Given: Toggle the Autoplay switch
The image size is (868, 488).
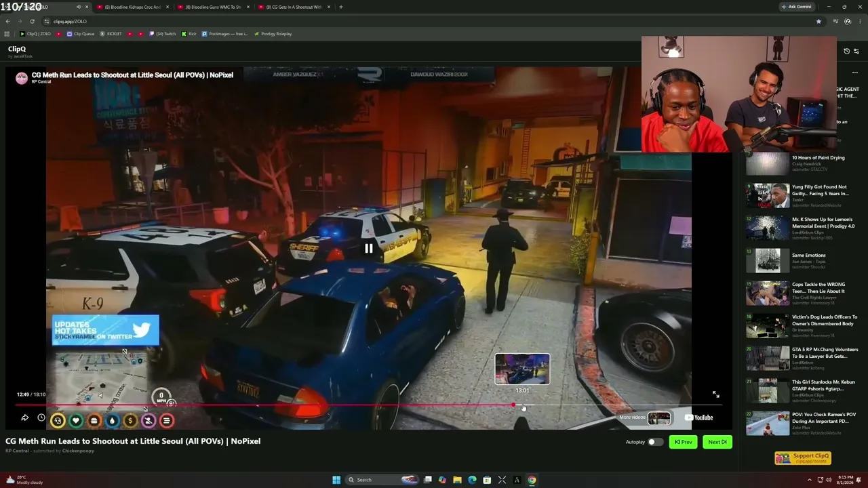Looking at the screenshot, I should 654,442.
